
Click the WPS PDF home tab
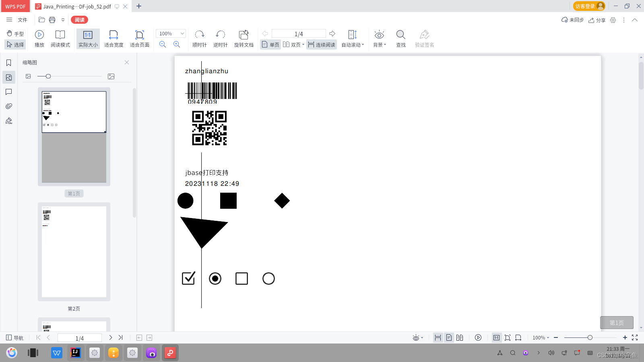15,6
